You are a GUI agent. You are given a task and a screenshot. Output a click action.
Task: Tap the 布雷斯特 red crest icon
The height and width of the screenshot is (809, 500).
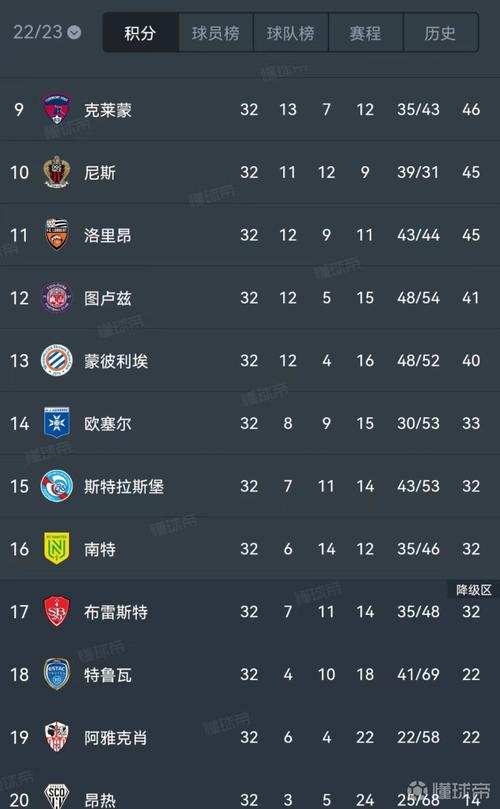tap(57, 611)
